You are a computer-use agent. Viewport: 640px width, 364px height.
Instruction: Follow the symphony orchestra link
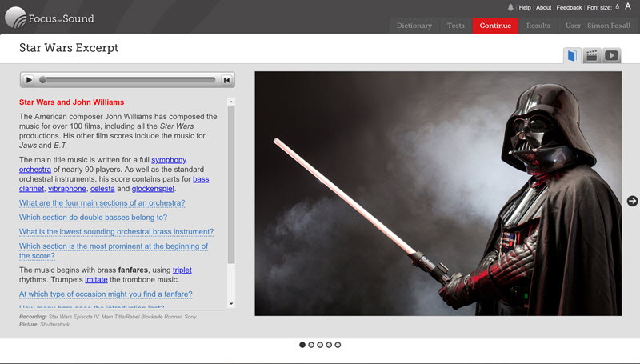pyautogui.click(x=169, y=160)
